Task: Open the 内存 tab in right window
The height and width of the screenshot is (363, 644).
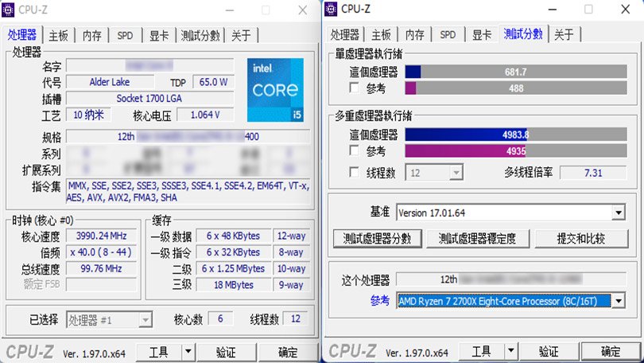Action: [414, 35]
